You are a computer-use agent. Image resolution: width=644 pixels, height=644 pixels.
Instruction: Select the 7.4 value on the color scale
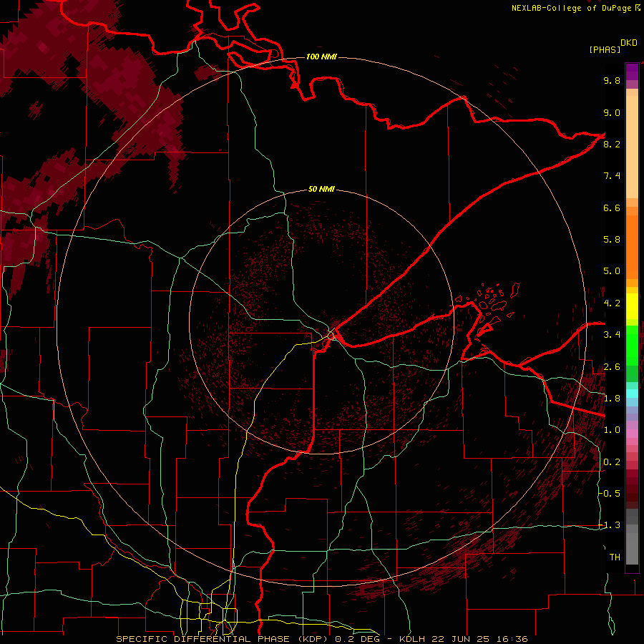[x=612, y=176]
